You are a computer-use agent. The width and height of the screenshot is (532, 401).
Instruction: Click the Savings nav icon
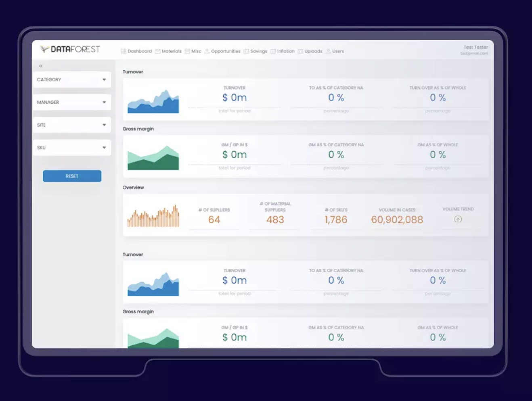point(246,51)
